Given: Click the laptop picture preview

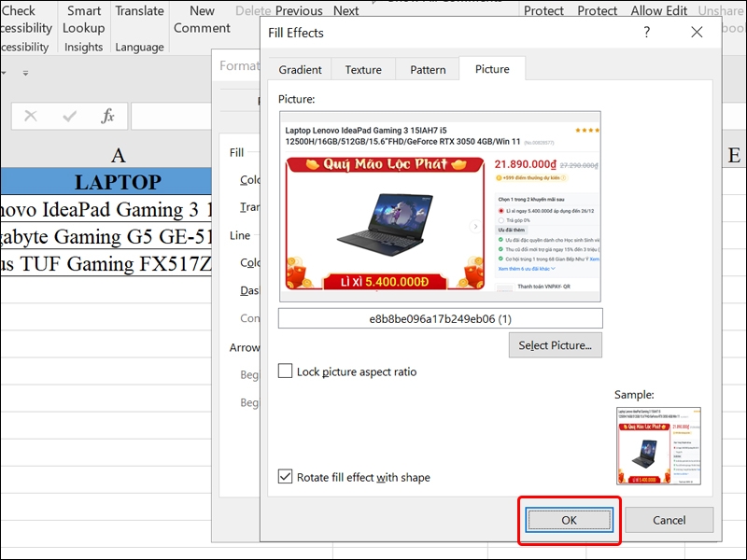Looking at the screenshot, I should (440, 206).
